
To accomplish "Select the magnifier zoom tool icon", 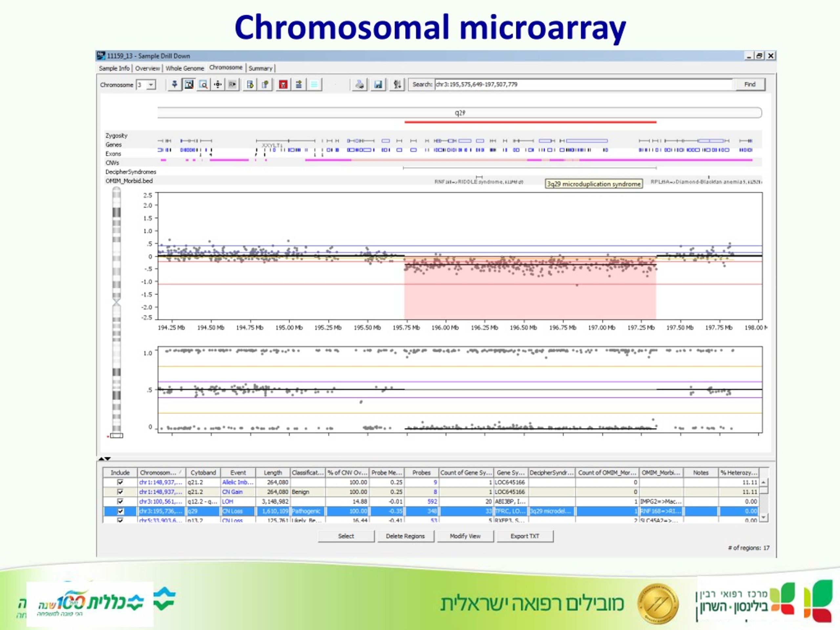I will tap(203, 84).
